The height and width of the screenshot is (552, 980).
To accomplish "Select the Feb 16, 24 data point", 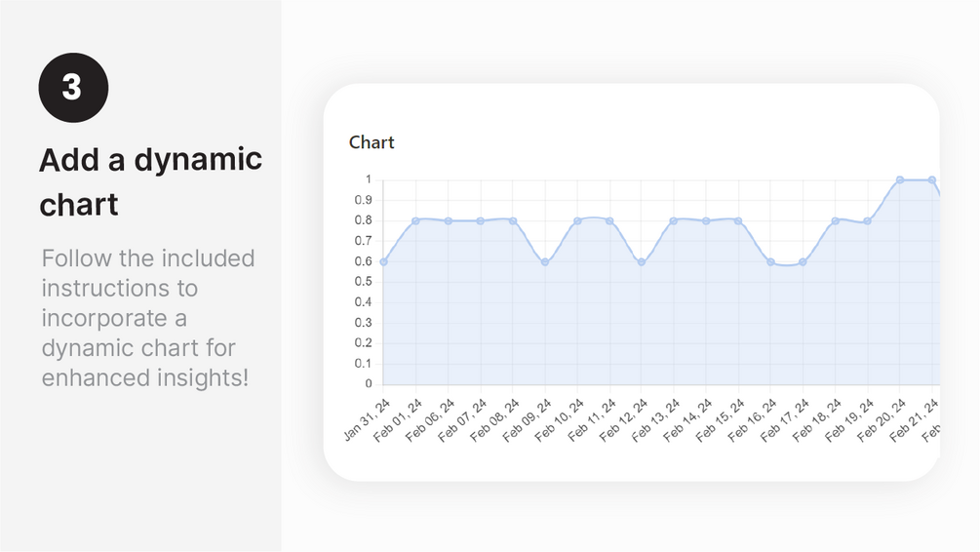I will [x=770, y=261].
